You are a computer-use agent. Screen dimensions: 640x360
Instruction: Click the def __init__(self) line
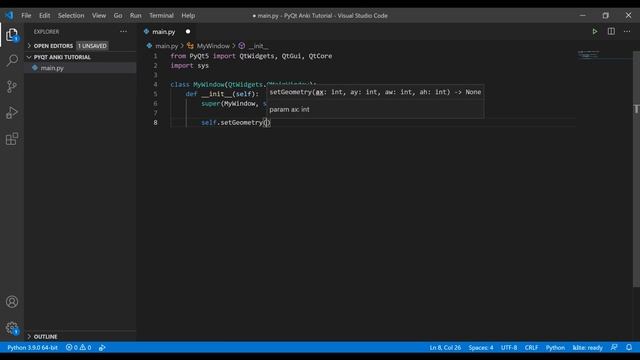pyautogui.click(x=222, y=94)
